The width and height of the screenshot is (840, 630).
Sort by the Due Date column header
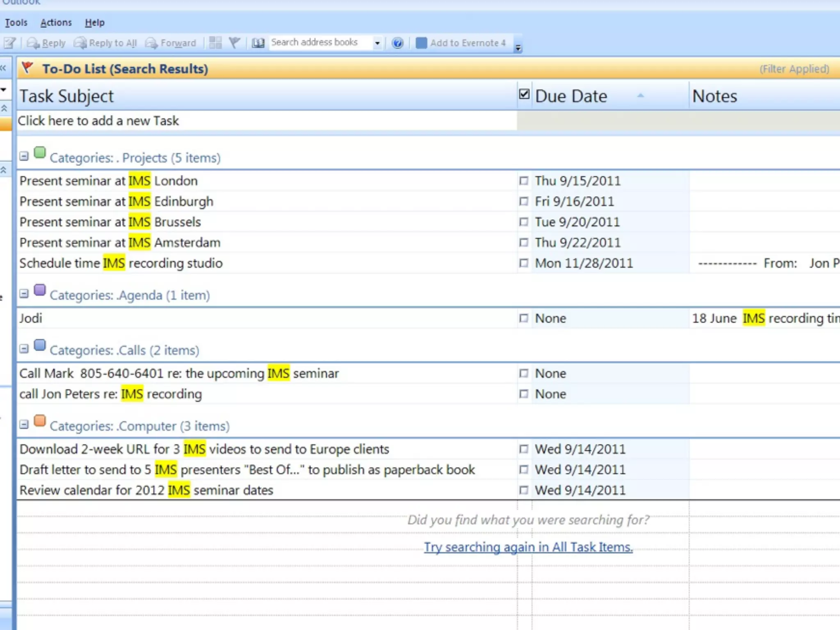tap(571, 96)
